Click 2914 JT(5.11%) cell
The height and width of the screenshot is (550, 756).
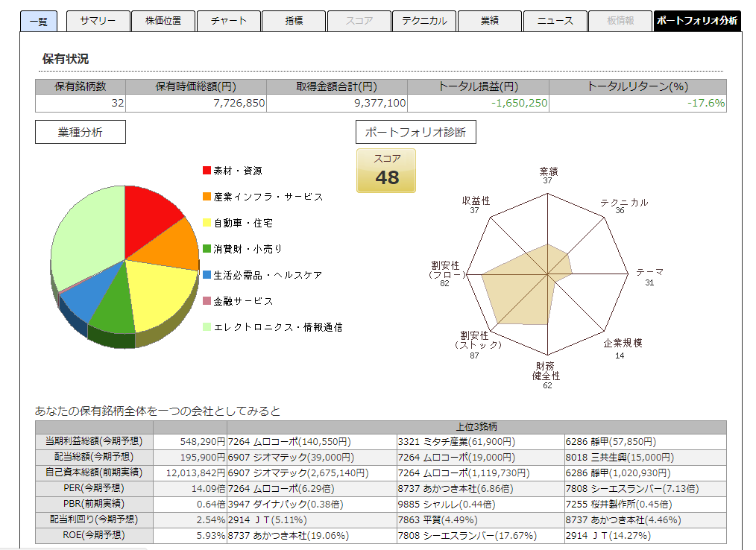(312, 520)
